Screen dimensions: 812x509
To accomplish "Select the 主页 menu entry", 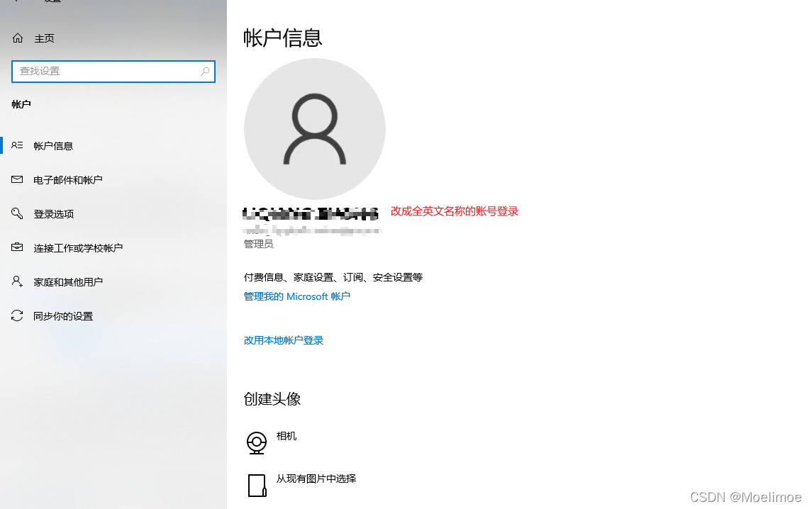I will pos(44,38).
